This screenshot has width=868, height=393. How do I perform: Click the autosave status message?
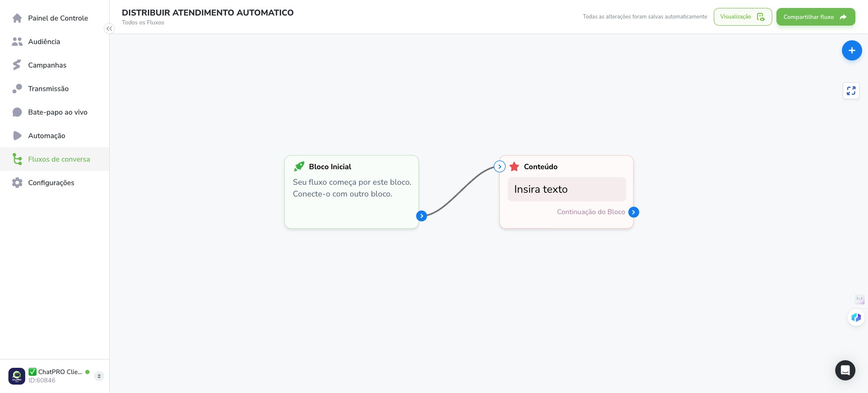645,17
